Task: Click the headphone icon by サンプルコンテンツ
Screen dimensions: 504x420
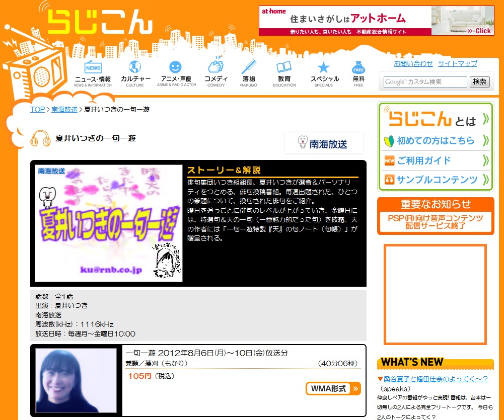Action: [x=389, y=180]
